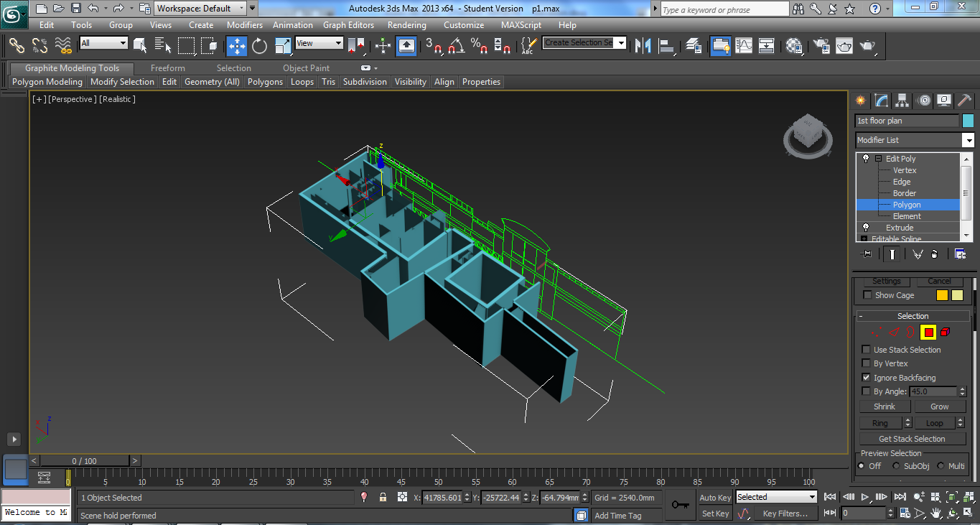Pick the Select and Uniform Scale tool
980x525 pixels.
tap(283, 46)
